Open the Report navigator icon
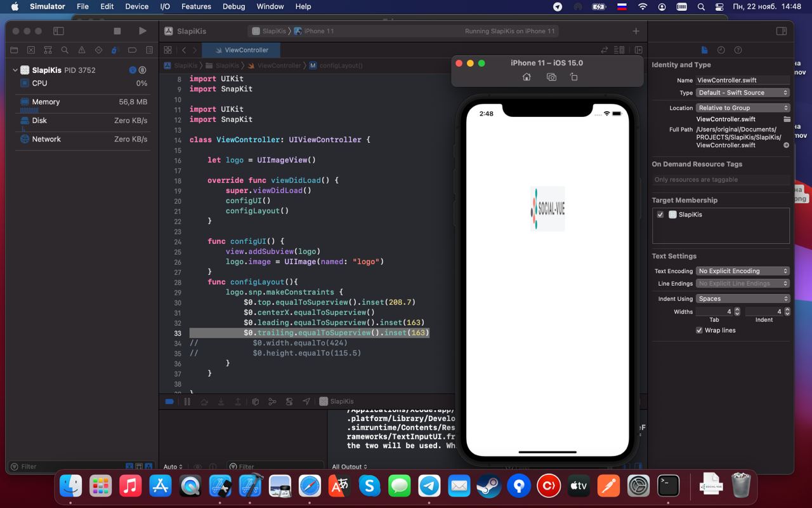812x508 pixels. tap(149, 50)
